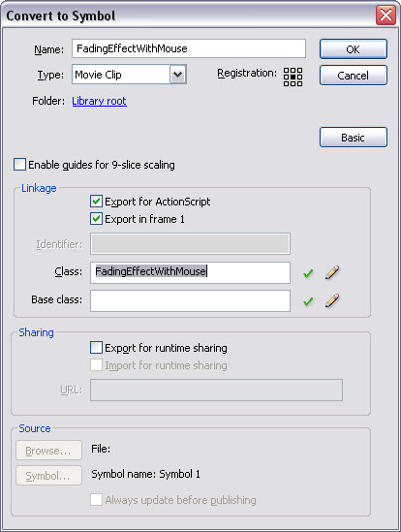Click the Source group label
The width and height of the screenshot is (401, 532).
pyautogui.click(x=35, y=428)
